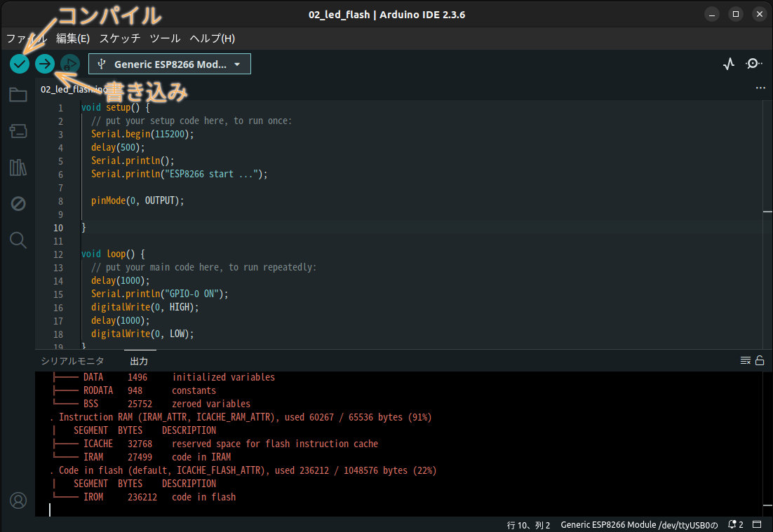Open the Debug panel in the sidebar
773x532 pixels.
[x=18, y=204]
